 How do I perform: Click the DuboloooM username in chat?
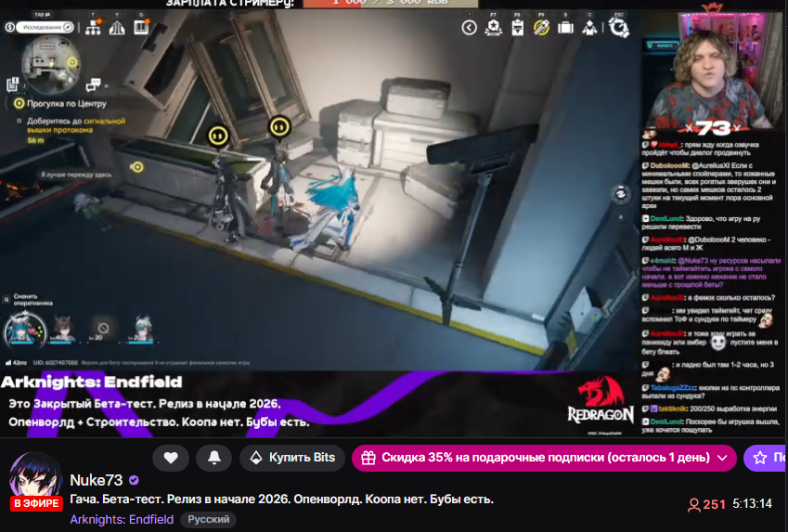pyautogui.click(x=669, y=165)
